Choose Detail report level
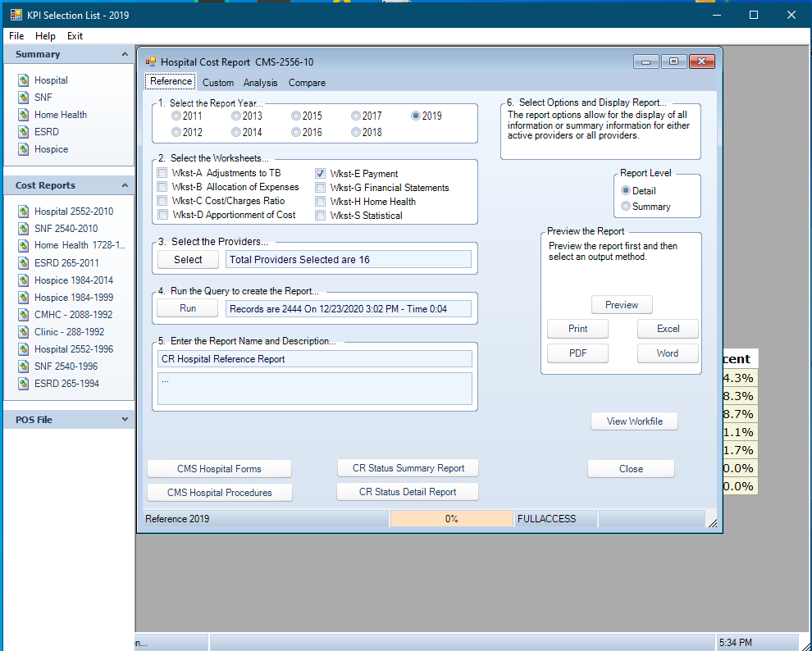This screenshot has height=651, width=812. coord(626,190)
